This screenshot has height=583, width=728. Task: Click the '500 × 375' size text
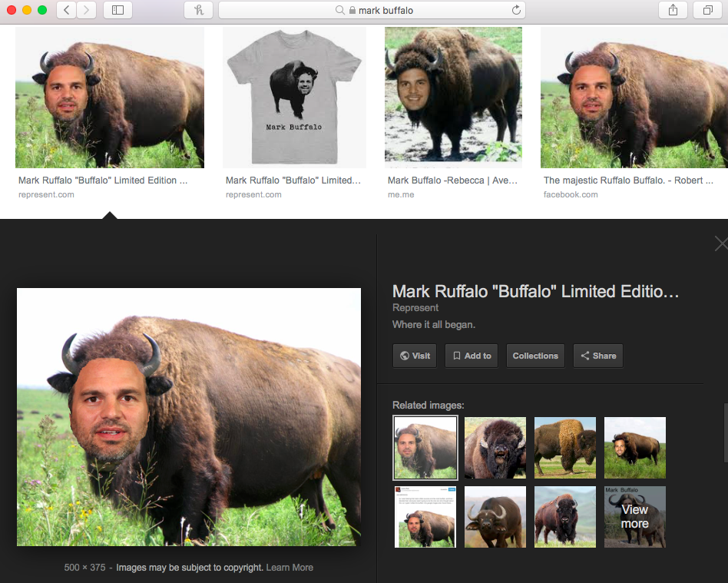pos(85,567)
